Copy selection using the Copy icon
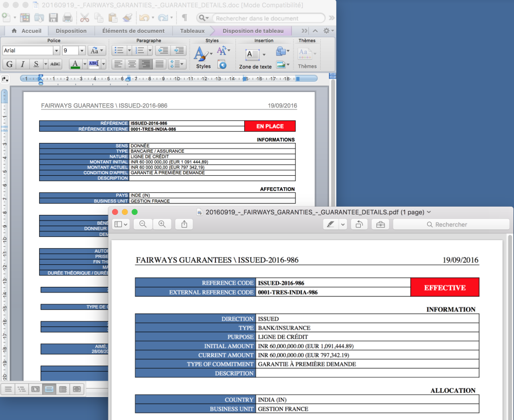514x420 pixels. 99,17
